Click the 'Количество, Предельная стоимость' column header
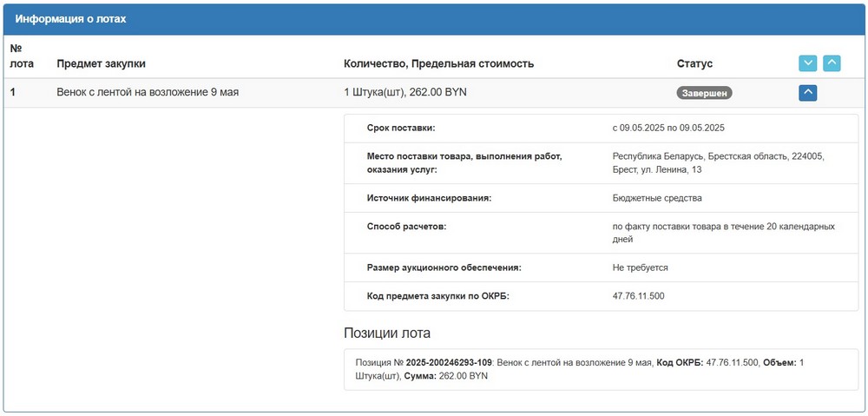This screenshot has height=416, width=868. [x=438, y=63]
